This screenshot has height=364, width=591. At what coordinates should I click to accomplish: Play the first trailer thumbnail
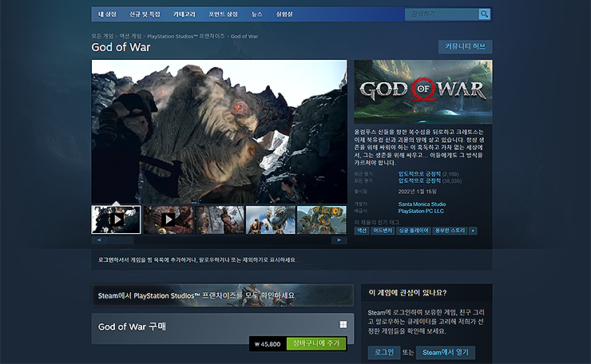tap(116, 220)
